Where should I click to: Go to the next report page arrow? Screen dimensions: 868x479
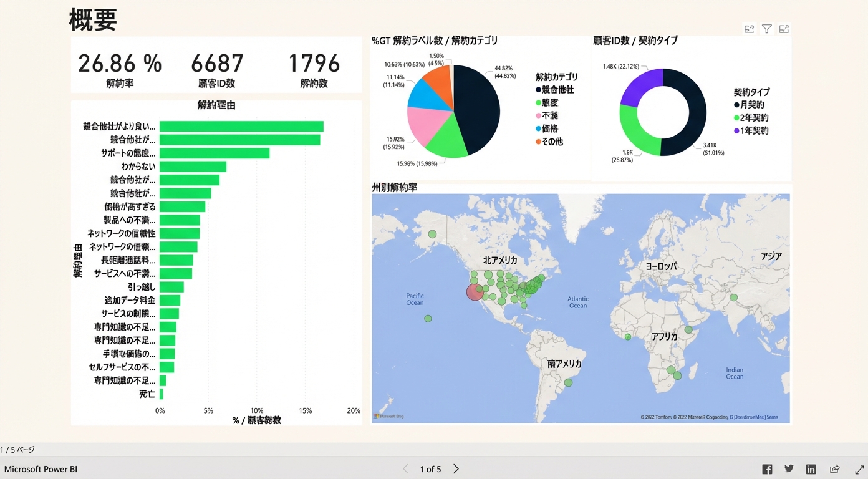tap(456, 469)
